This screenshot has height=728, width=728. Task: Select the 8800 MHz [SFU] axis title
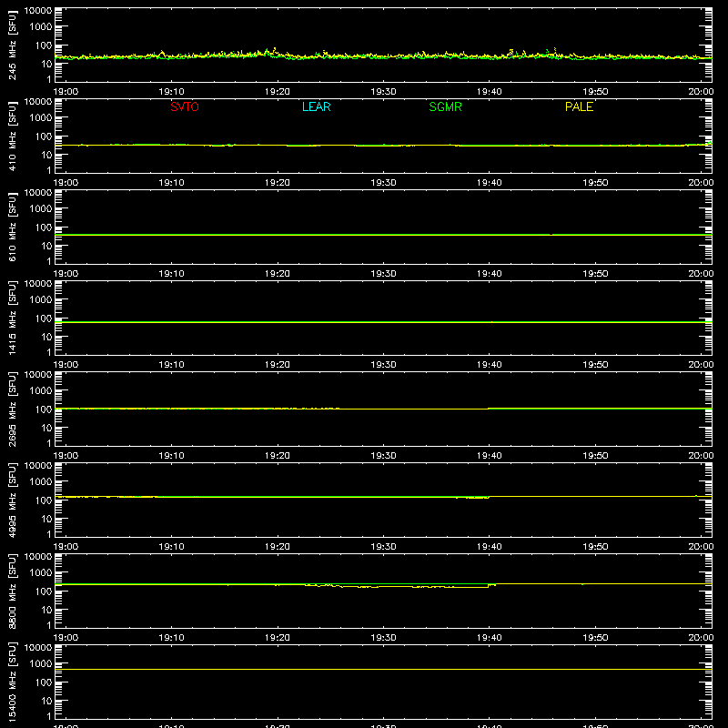tap(12, 591)
